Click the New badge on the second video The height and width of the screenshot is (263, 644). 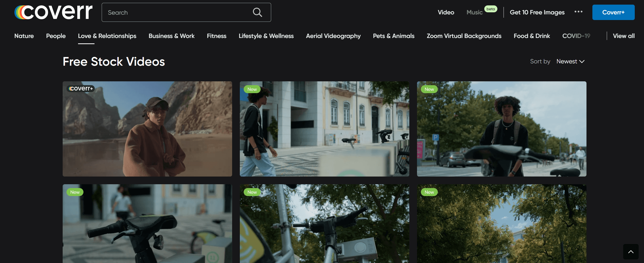click(252, 89)
